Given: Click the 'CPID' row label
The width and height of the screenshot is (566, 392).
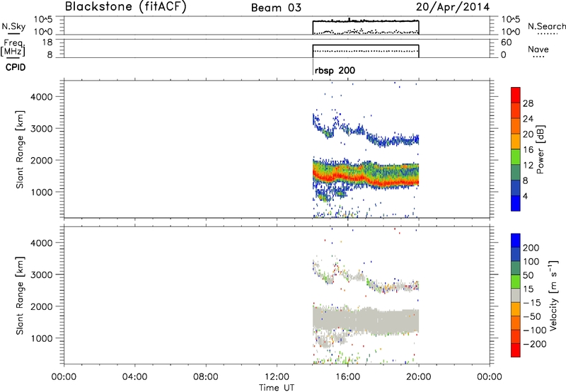Looking at the screenshot, I should tap(16, 67).
